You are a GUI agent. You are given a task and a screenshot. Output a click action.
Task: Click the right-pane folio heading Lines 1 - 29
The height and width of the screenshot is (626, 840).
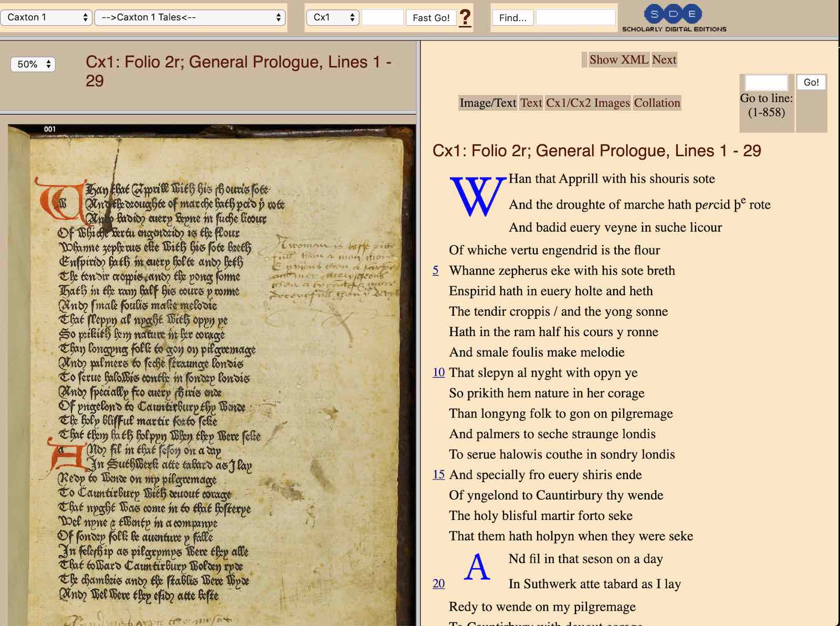597,151
